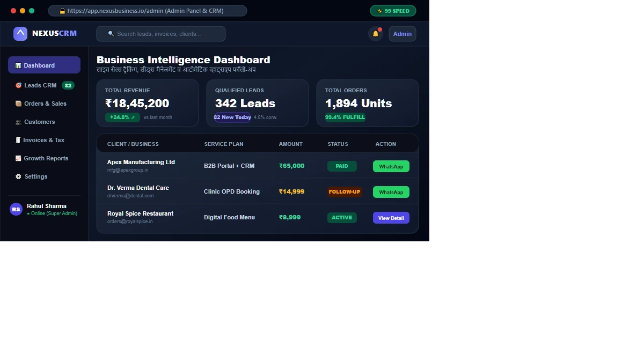Click the search magnifier icon
This screenshot has width=644, height=362.
(x=111, y=34)
